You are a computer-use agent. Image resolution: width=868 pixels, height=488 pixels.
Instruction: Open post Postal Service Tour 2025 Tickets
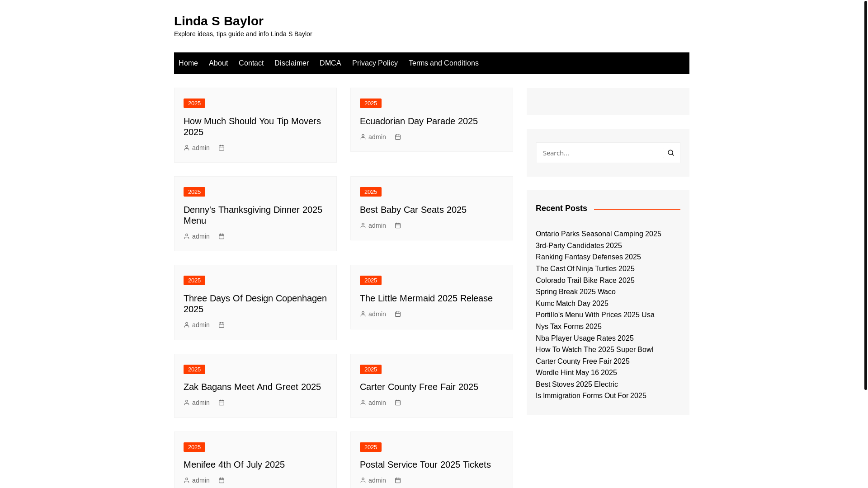425,465
